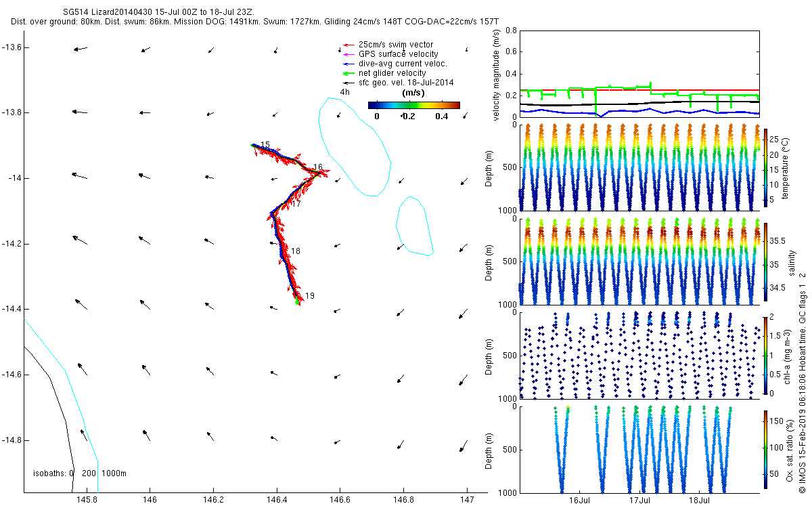Click the horizontal velocity (m/s) colorbar
The height and width of the screenshot is (508, 812).
(x=413, y=105)
